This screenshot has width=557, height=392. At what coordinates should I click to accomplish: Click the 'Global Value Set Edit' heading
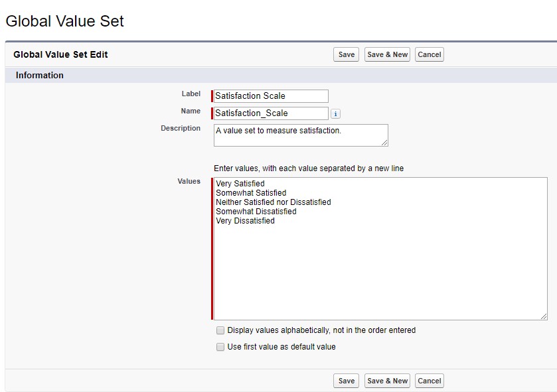tap(60, 54)
